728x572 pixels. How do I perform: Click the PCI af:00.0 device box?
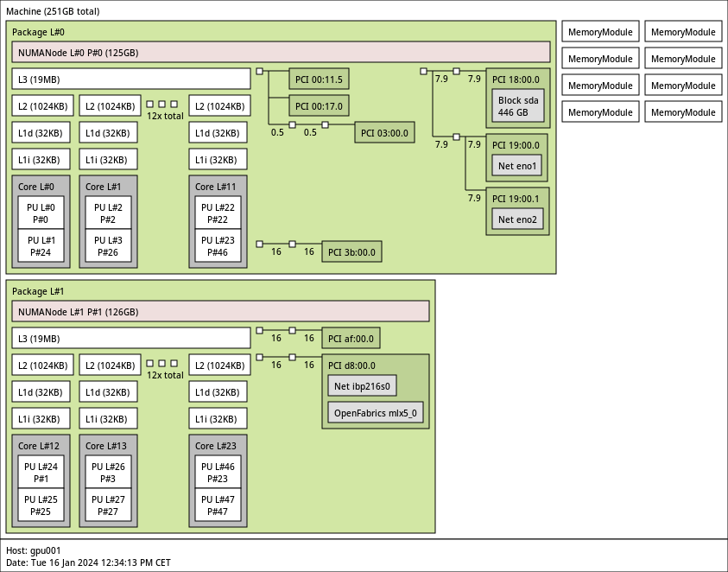click(x=351, y=338)
